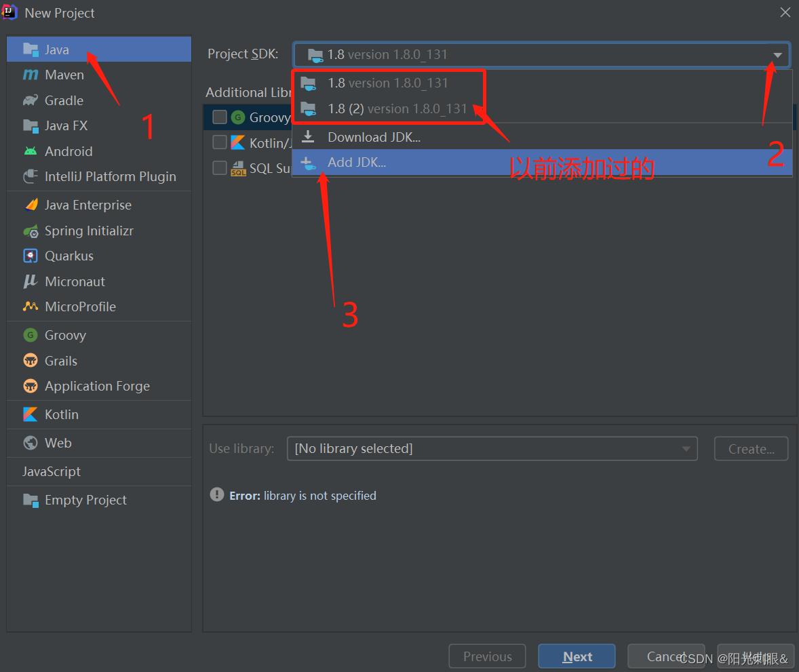Select the Java Enterprise icon
This screenshot has height=672, width=799.
pyautogui.click(x=31, y=205)
